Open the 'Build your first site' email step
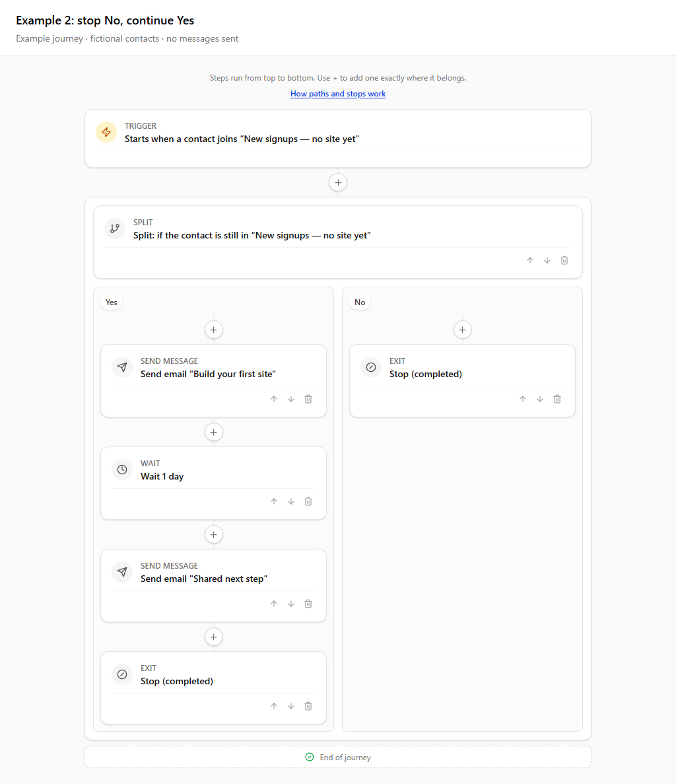The width and height of the screenshot is (676, 784). pos(213,380)
